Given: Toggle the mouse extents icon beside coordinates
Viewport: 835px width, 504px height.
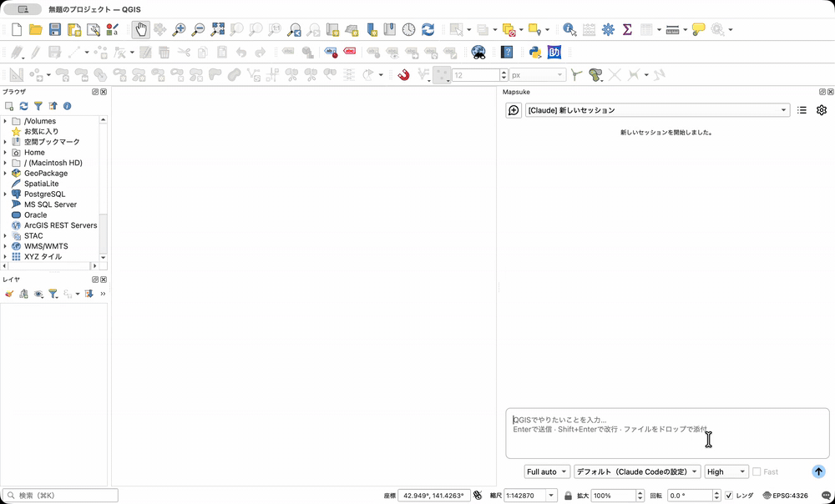Looking at the screenshot, I should coord(477,496).
